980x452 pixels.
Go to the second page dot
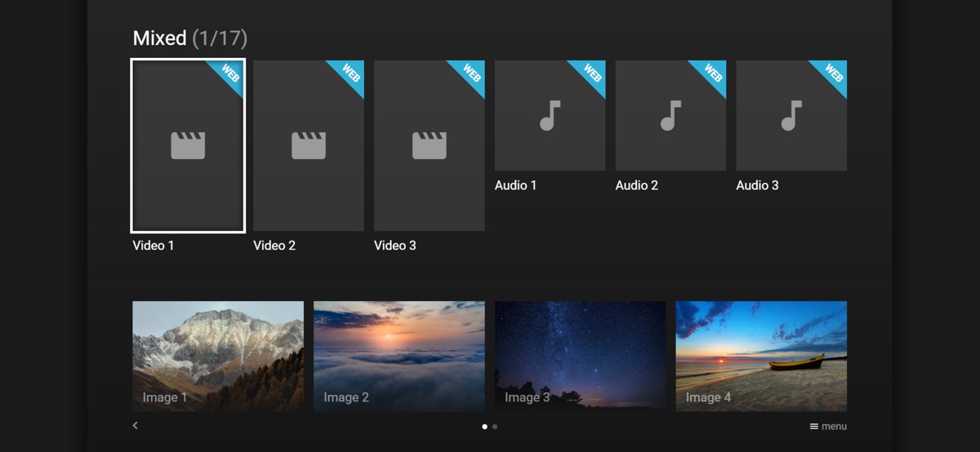pyautogui.click(x=495, y=426)
